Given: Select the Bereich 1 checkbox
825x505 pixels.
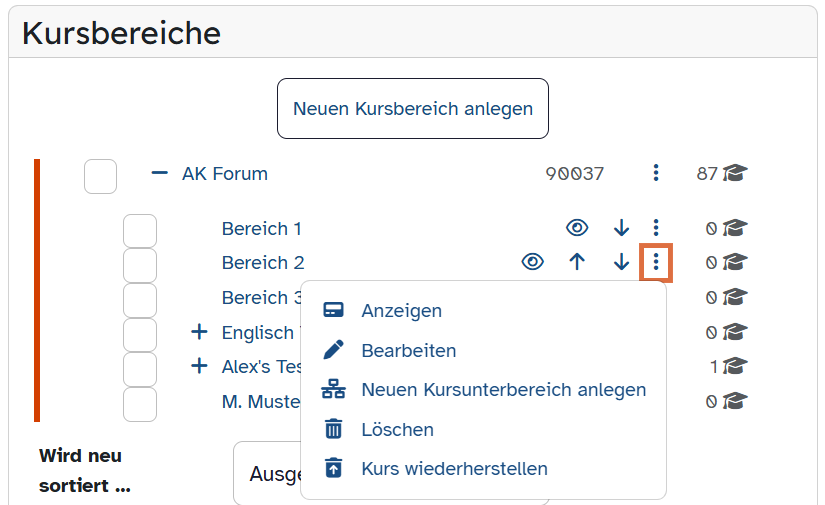Looking at the screenshot, I should click(140, 231).
